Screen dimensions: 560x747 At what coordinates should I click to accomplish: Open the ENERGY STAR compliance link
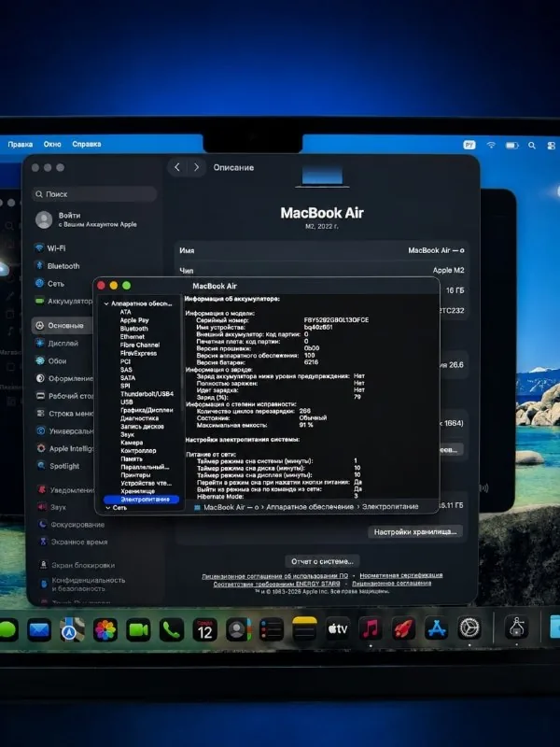pos(276,584)
